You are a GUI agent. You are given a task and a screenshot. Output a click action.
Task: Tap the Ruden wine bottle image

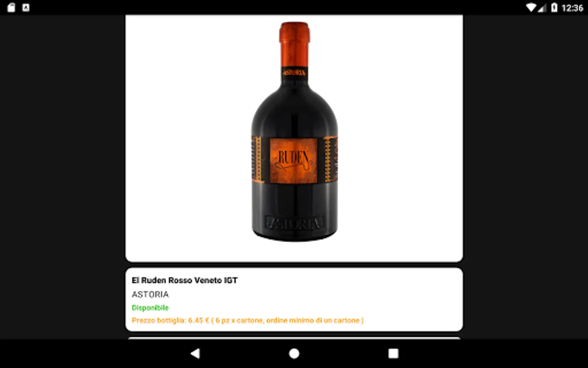(x=294, y=131)
